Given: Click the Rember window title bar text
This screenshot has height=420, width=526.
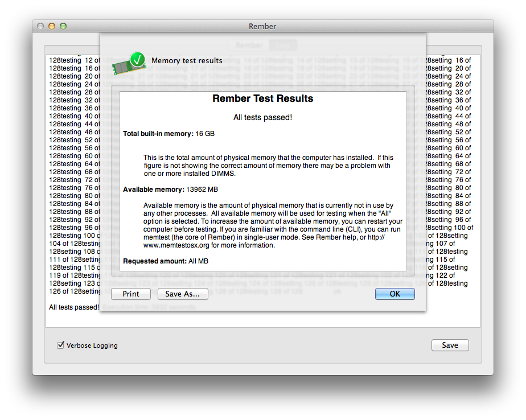Looking at the screenshot, I should (x=262, y=26).
